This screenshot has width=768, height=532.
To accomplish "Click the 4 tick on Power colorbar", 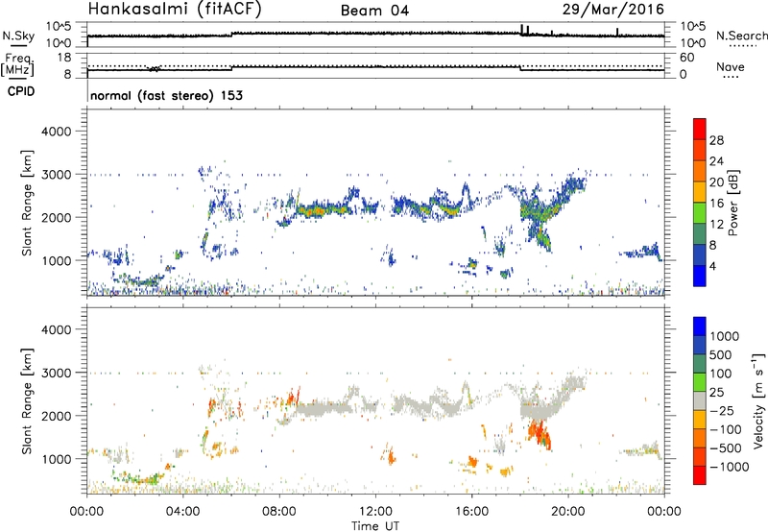I will pos(713,266).
